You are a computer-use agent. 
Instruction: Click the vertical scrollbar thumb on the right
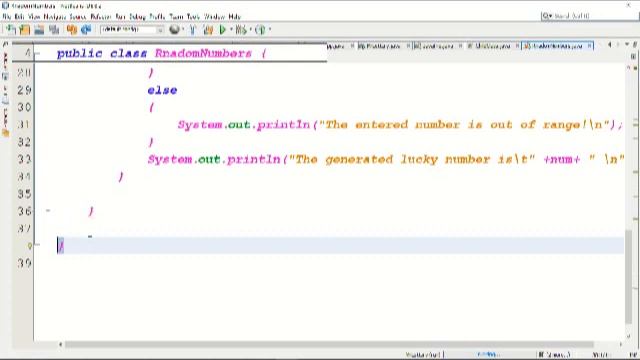(628, 278)
